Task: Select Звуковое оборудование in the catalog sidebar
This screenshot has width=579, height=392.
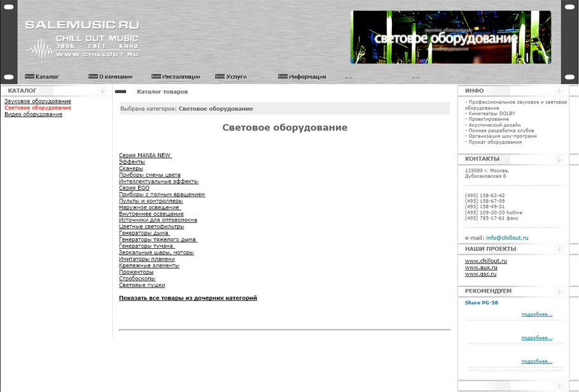Action: click(x=38, y=101)
